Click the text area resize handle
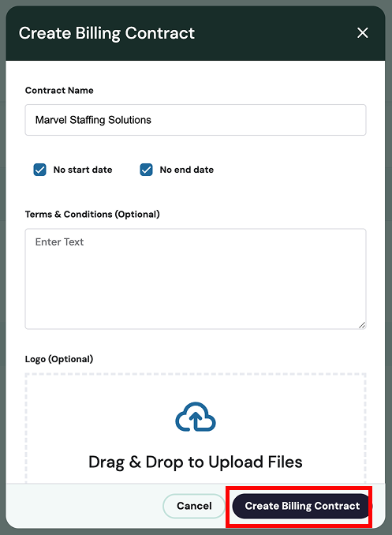392x535 pixels. click(362, 325)
